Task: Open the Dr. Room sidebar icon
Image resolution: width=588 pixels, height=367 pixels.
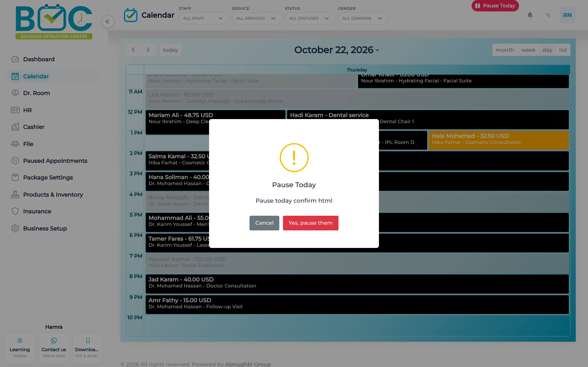Action: 15,93
